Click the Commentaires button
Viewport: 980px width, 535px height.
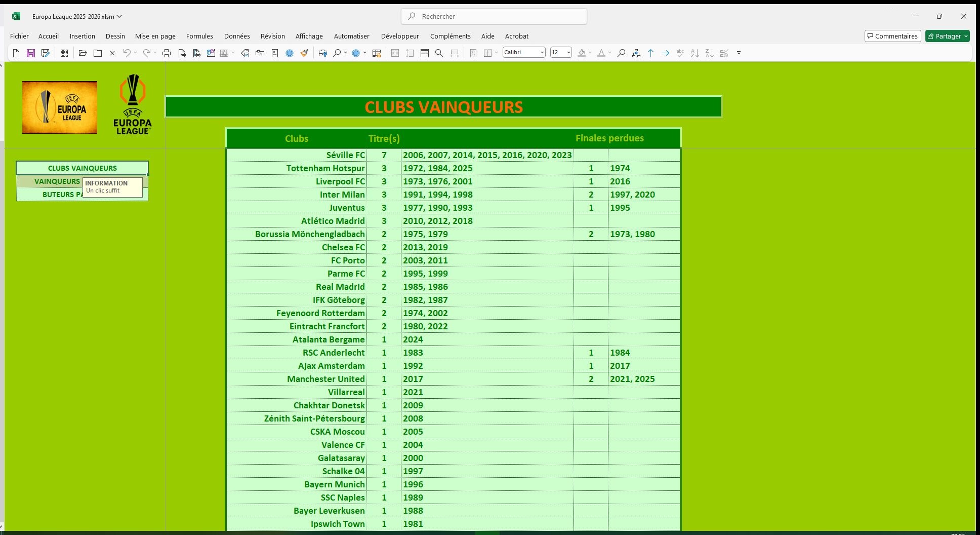click(x=892, y=36)
